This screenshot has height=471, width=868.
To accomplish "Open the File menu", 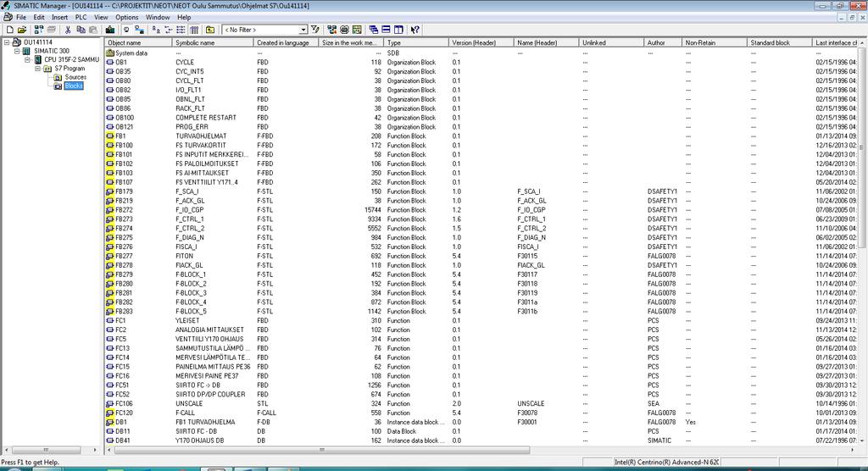I will (x=21, y=17).
